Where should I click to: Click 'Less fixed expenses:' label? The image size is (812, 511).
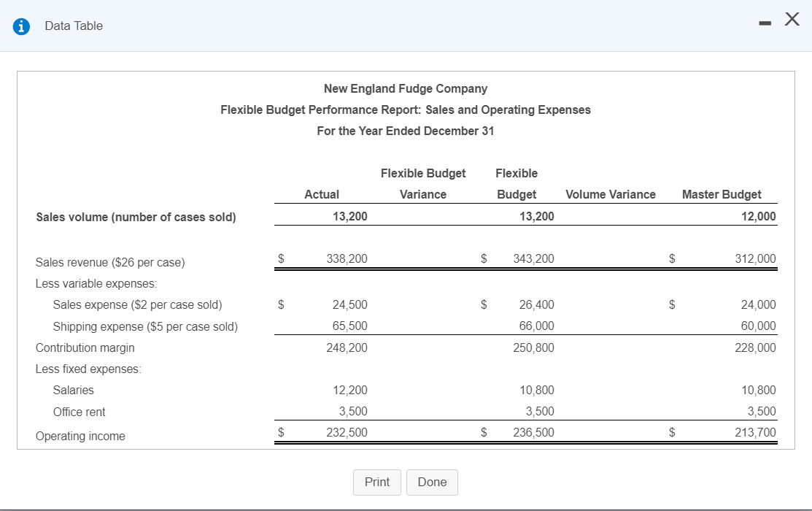pyautogui.click(x=88, y=369)
